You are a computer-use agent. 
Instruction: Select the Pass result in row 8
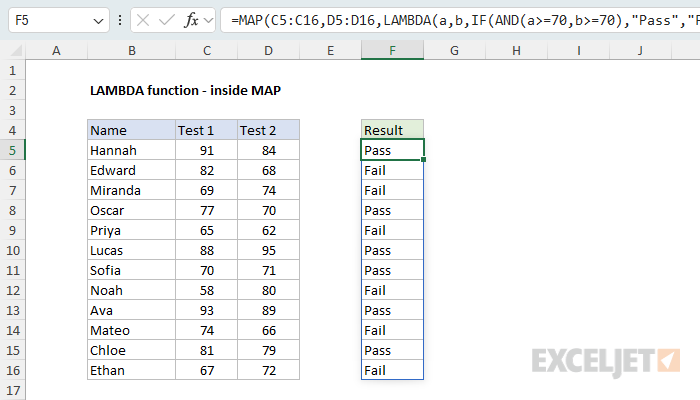click(392, 210)
